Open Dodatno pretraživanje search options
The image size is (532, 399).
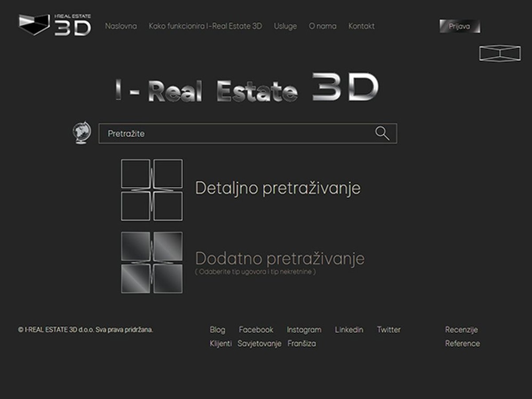[279, 258]
